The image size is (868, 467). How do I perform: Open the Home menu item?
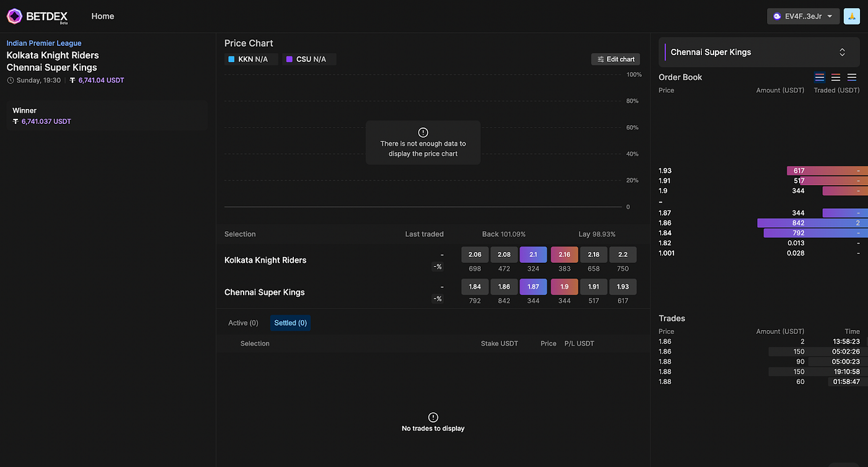point(102,16)
